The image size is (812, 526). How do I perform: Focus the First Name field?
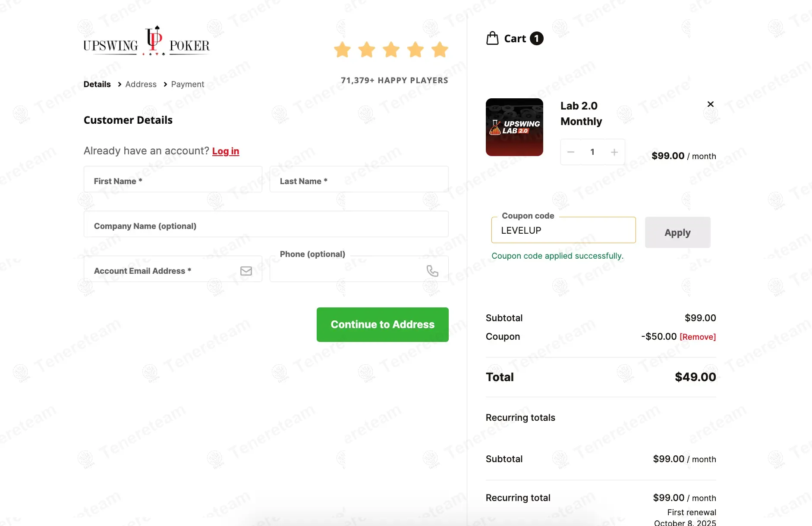[173, 179]
